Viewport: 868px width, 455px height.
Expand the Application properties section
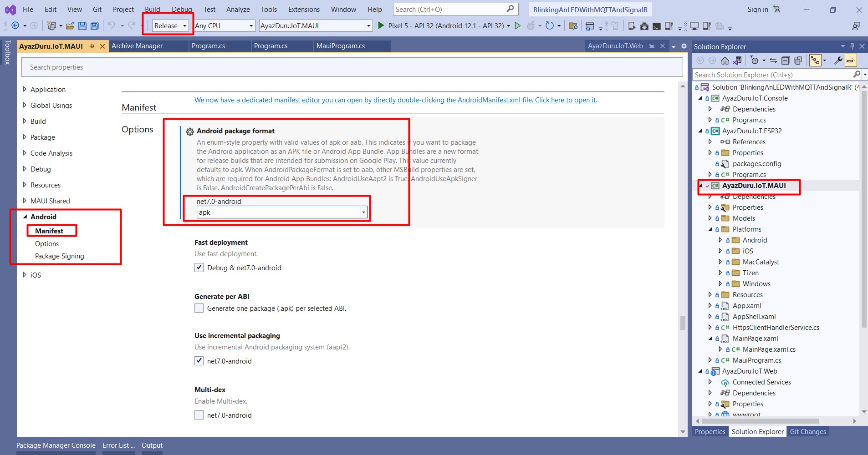(x=25, y=89)
